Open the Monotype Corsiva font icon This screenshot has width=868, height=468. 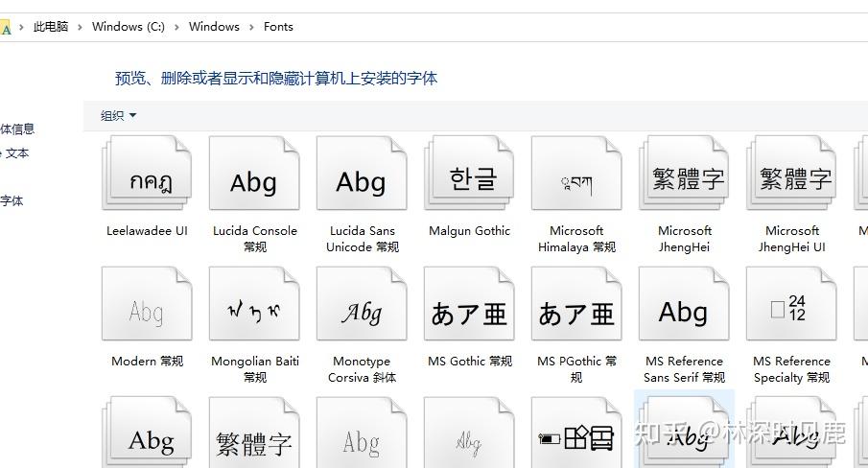(x=362, y=307)
